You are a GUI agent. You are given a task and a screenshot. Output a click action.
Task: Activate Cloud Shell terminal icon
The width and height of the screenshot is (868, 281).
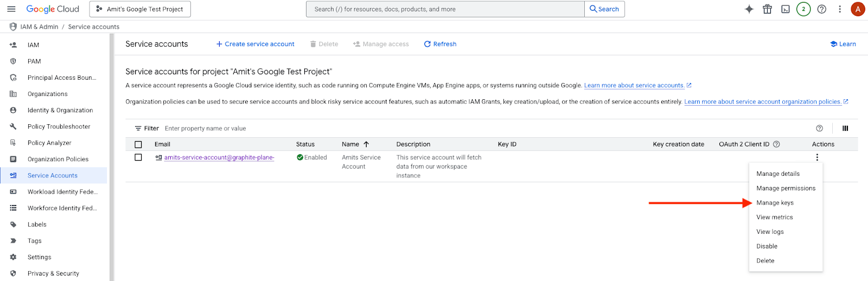point(785,9)
